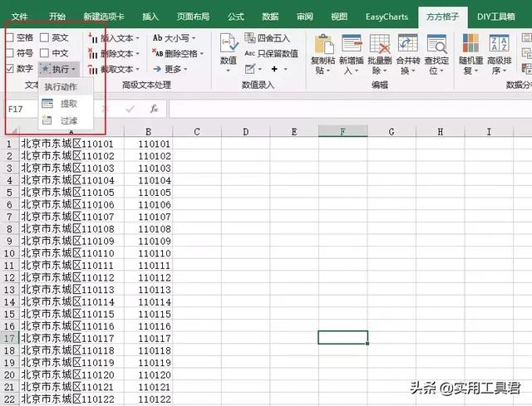
Task: Select column H header
Action: [x=441, y=131]
